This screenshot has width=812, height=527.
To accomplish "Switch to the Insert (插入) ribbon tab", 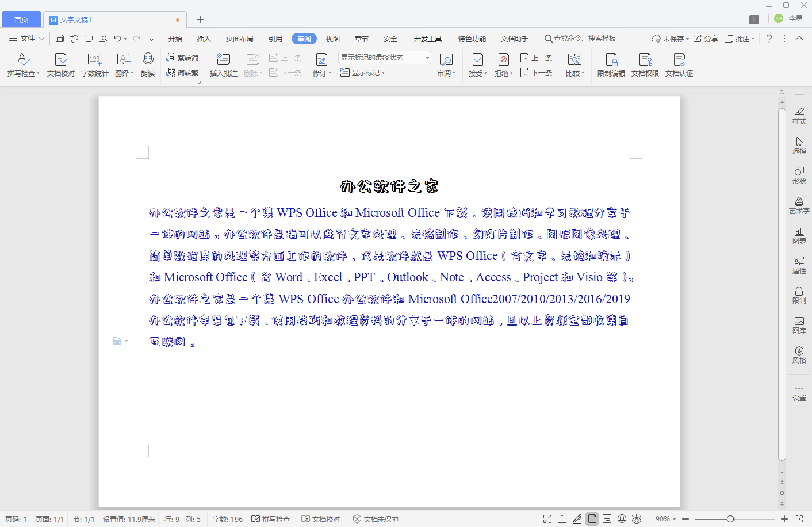I will click(204, 39).
